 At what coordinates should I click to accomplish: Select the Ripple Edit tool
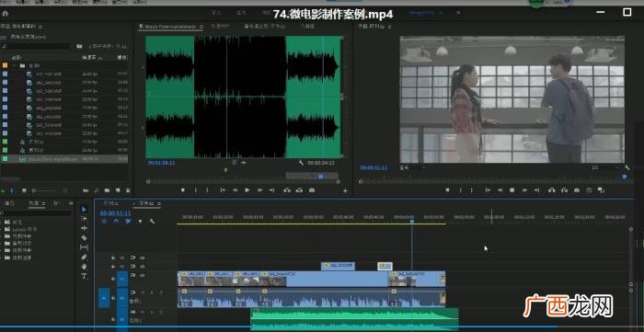[84, 228]
